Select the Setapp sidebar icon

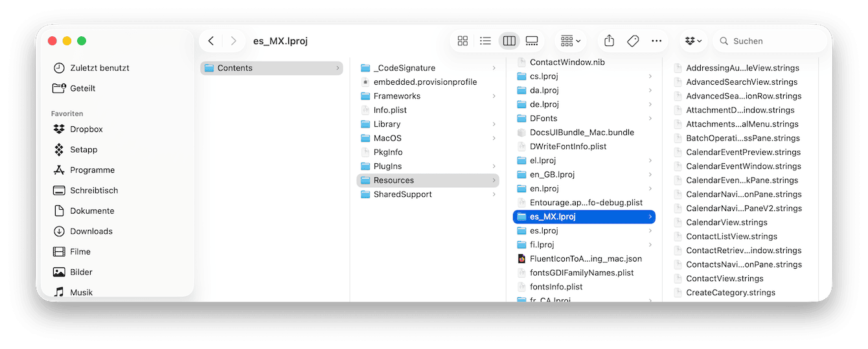point(59,150)
